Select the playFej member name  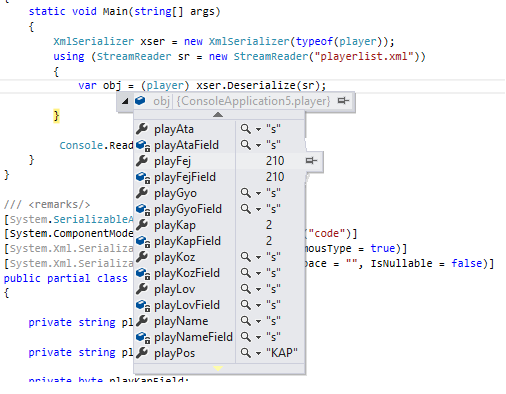click(172, 161)
